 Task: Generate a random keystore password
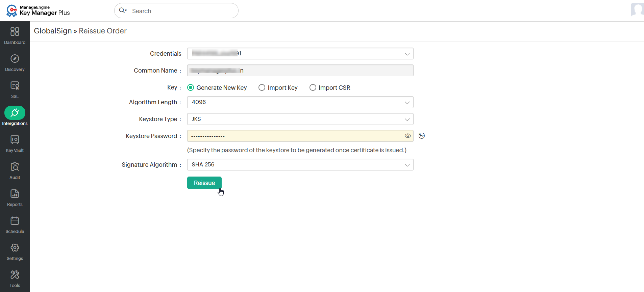pos(422,136)
